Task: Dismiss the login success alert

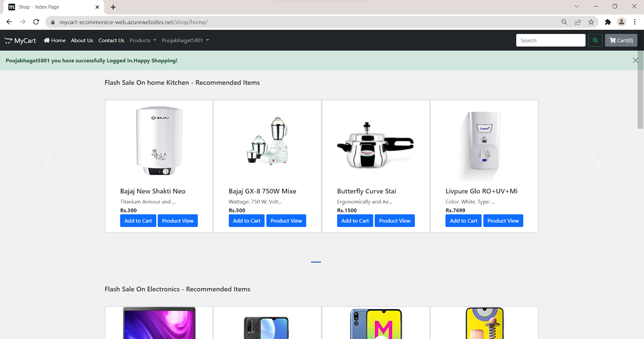Action: pos(636,60)
